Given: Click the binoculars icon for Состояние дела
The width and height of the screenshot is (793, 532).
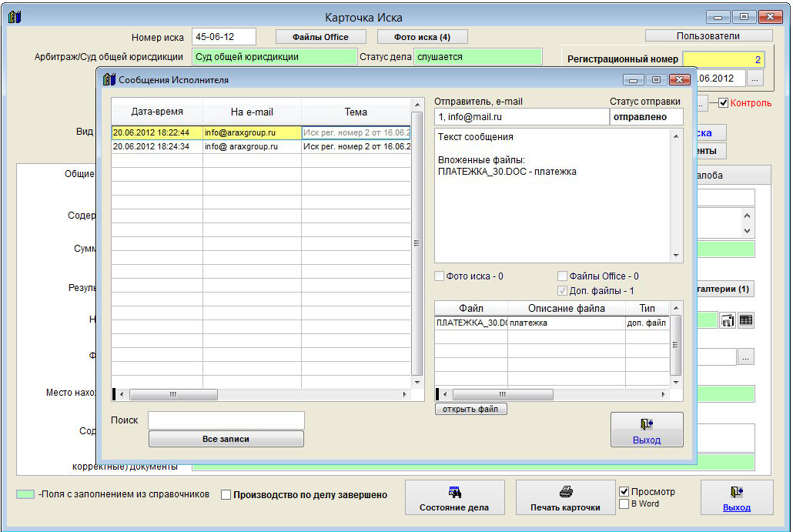Looking at the screenshot, I should coord(454,493).
